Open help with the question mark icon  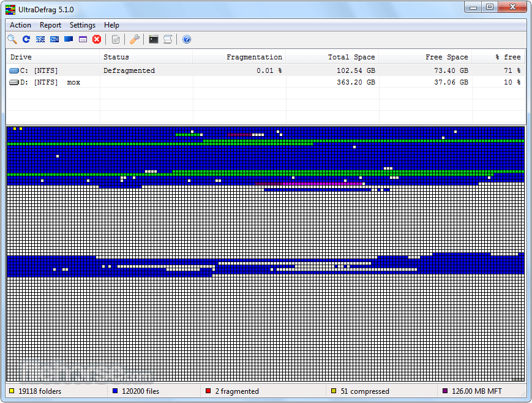click(x=187, y=39)
